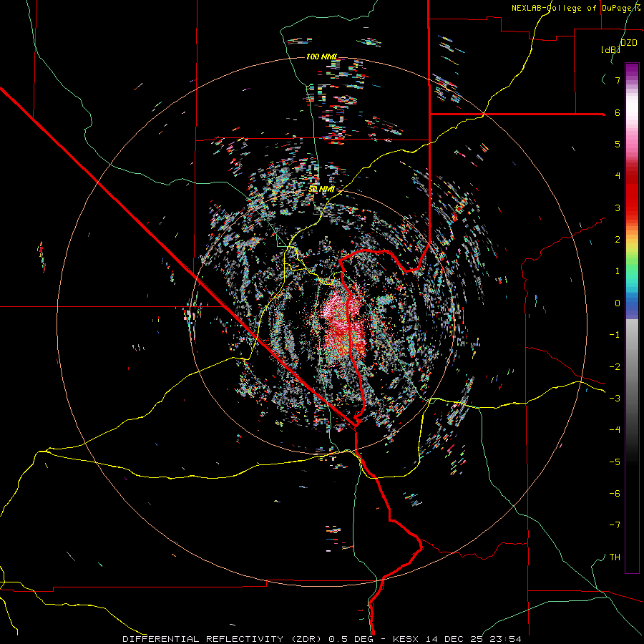Screen dimensions: 644x644
Task: Click the 7 value on the dB scale
Action: 618,80
